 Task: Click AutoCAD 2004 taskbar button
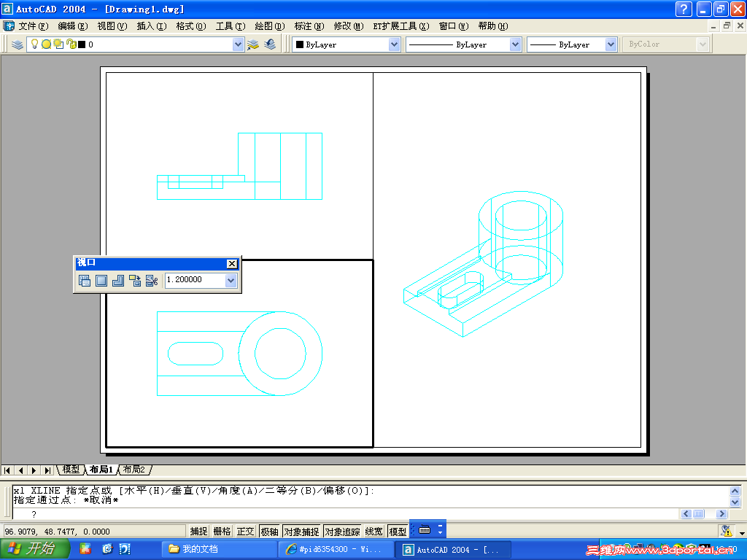[x=454, y=550]
